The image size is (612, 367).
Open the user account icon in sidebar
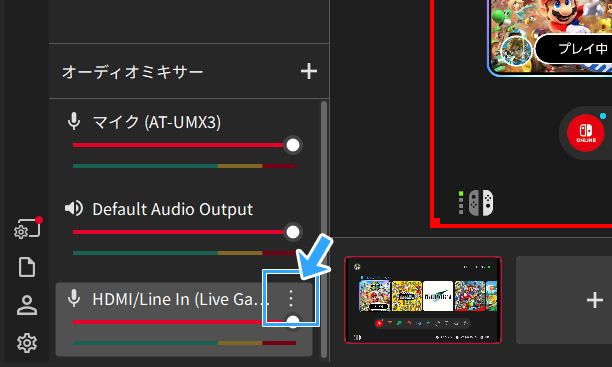click(x=27, y=305)
